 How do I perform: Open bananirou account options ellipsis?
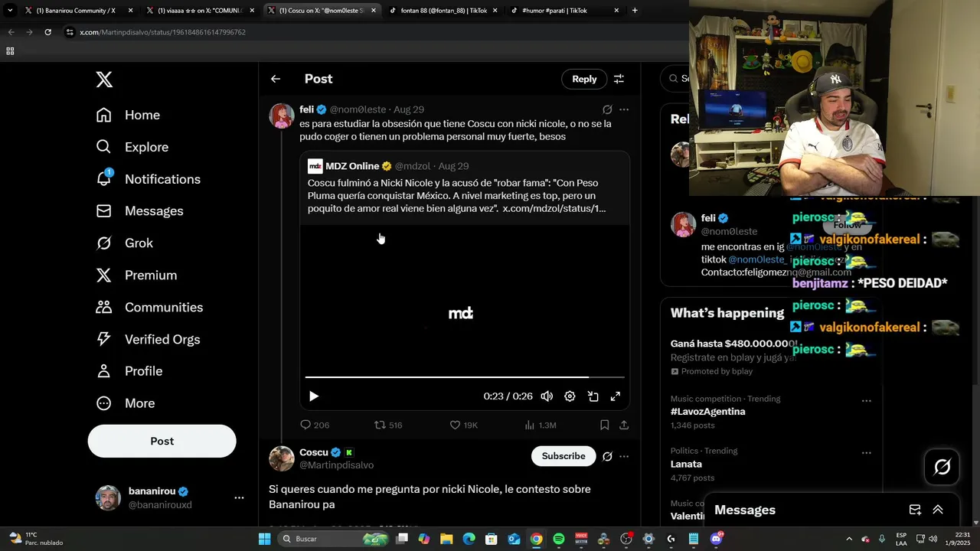239,497
